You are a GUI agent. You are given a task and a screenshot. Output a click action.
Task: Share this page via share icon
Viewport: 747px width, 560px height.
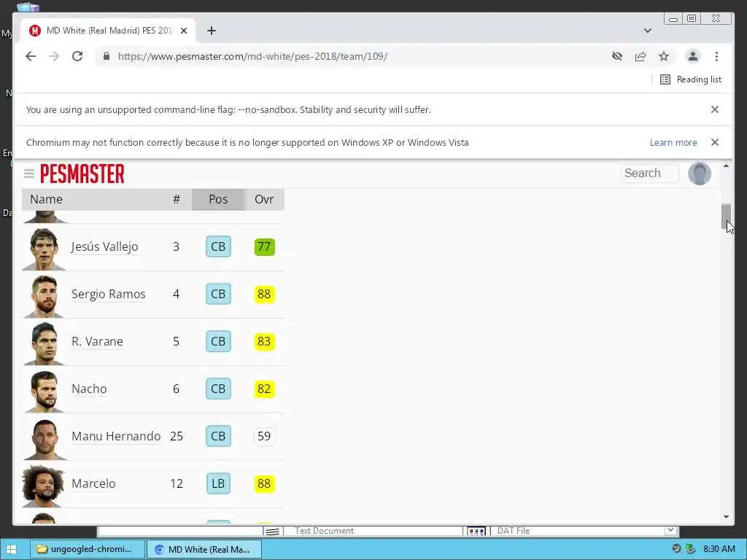tap(640, 56)
